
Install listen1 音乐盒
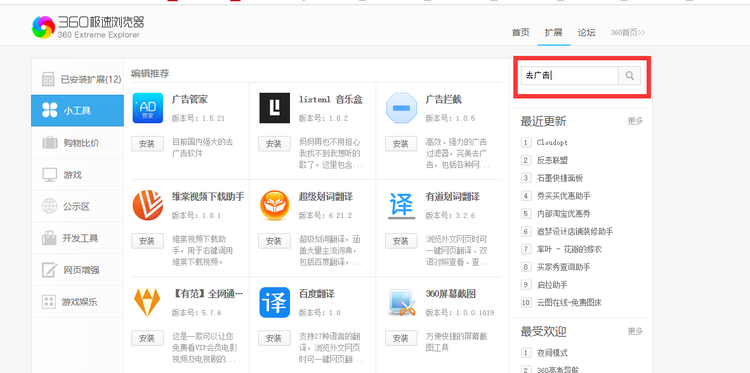coord(275,144)
